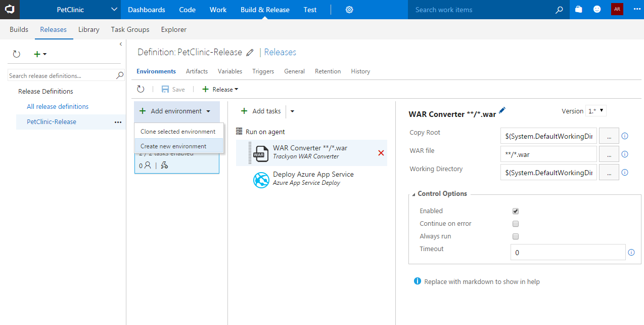644x325 pixels.
Task: Open PetClinic-Release ellipsis context menu
Action: point(118,122)
